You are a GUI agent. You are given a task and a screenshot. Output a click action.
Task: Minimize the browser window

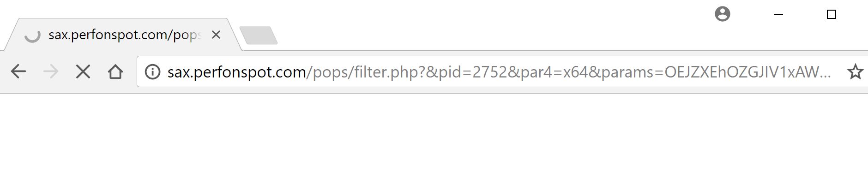tap(778, 14)
